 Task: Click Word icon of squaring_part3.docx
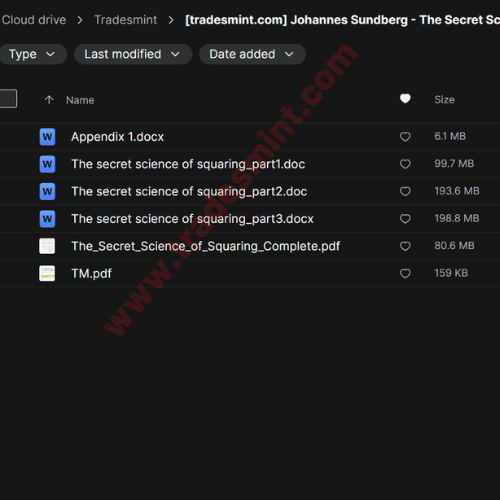click(x=47, y=219)
